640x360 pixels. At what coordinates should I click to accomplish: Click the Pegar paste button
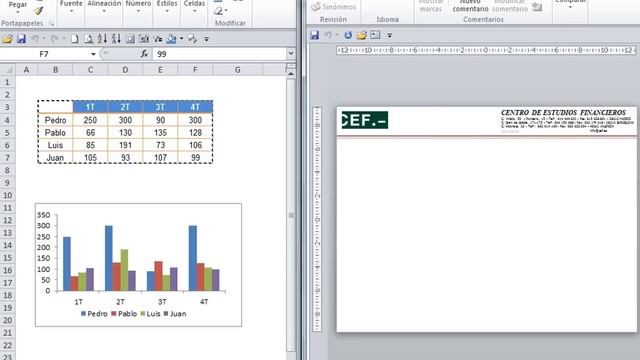pyautogui.click(x=18, y=4)
